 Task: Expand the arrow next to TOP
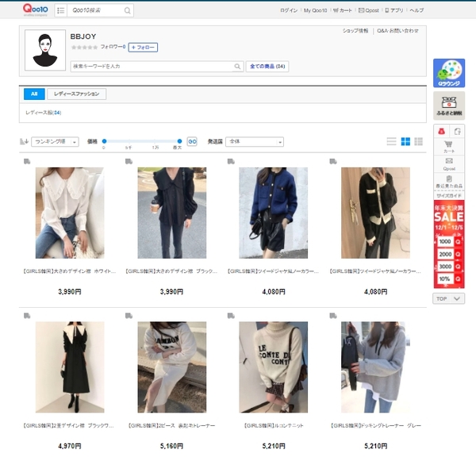456,298
